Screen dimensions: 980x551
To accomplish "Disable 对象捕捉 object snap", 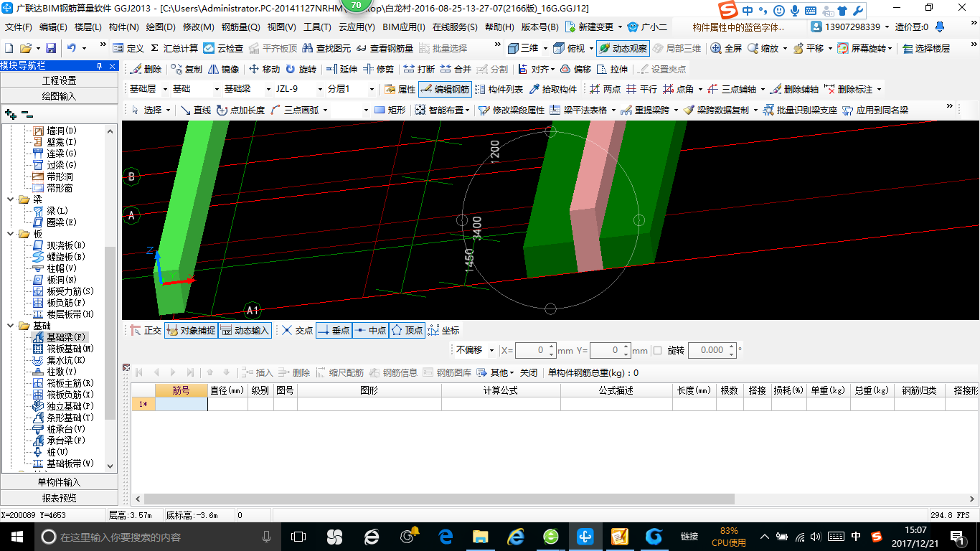I will click(190, 330).
